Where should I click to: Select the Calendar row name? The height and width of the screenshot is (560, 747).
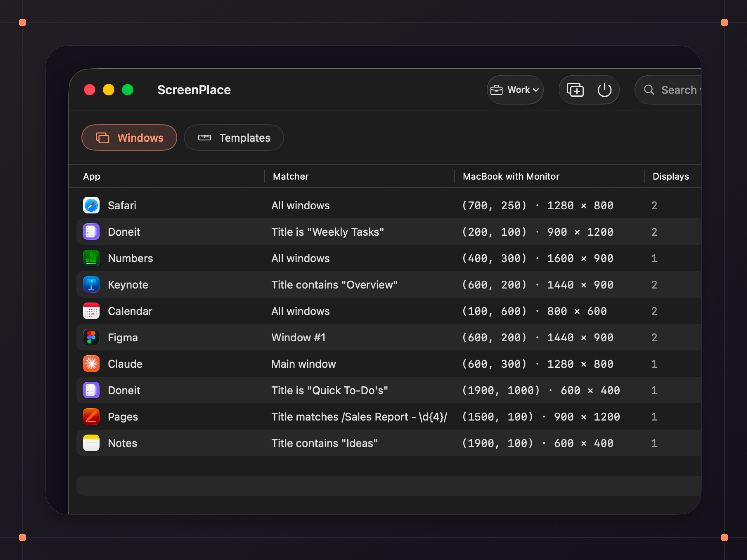pos(130,311)
